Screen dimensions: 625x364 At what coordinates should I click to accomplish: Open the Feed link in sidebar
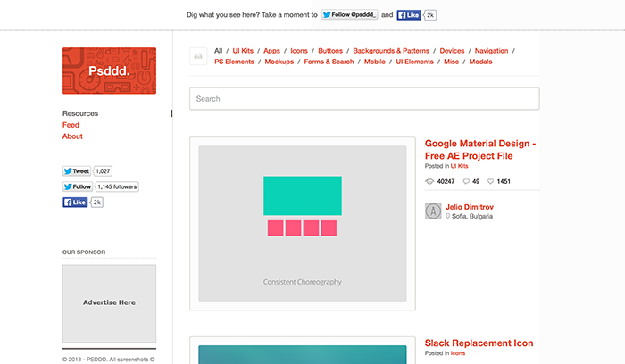point(71,125)
